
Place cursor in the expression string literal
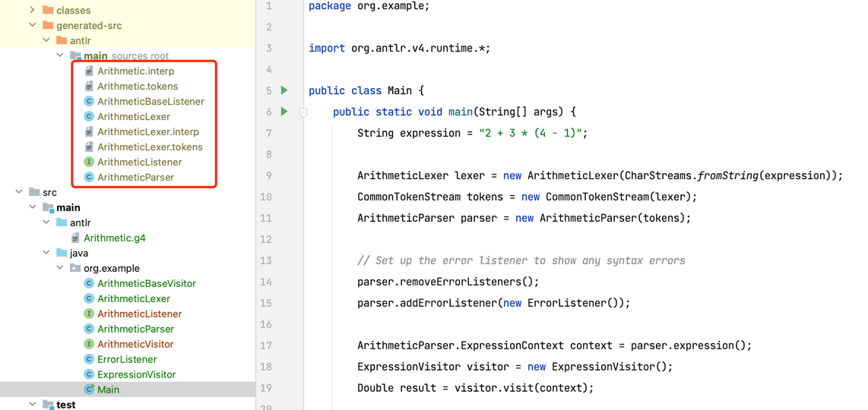[533, 134]
